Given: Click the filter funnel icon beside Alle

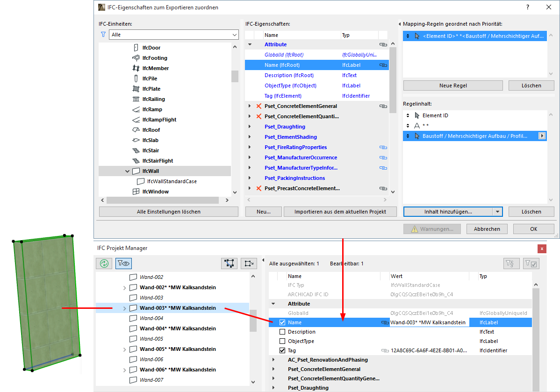Looking at the screenshot, I should click(x=103, y=35).
